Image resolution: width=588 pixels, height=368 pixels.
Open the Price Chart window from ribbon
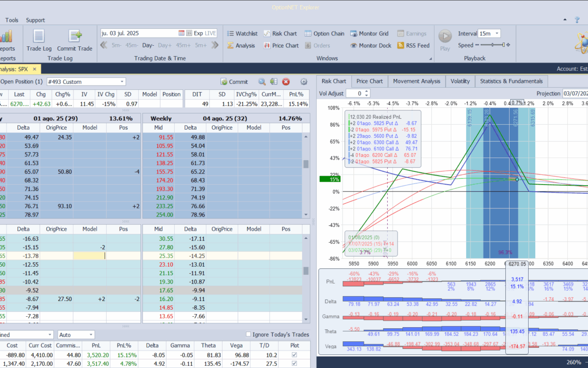[x=281, y=45]
